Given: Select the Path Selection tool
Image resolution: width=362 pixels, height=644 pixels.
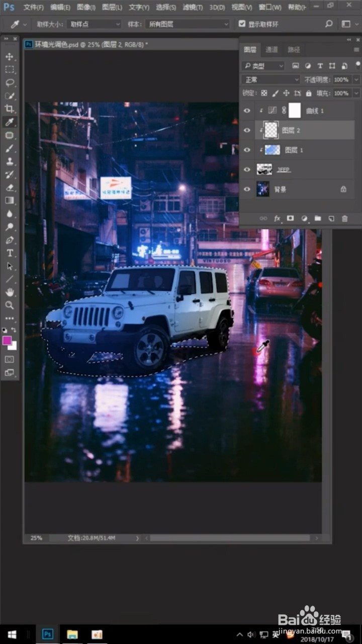Looking at the screenshot, I should coord(10,266).
